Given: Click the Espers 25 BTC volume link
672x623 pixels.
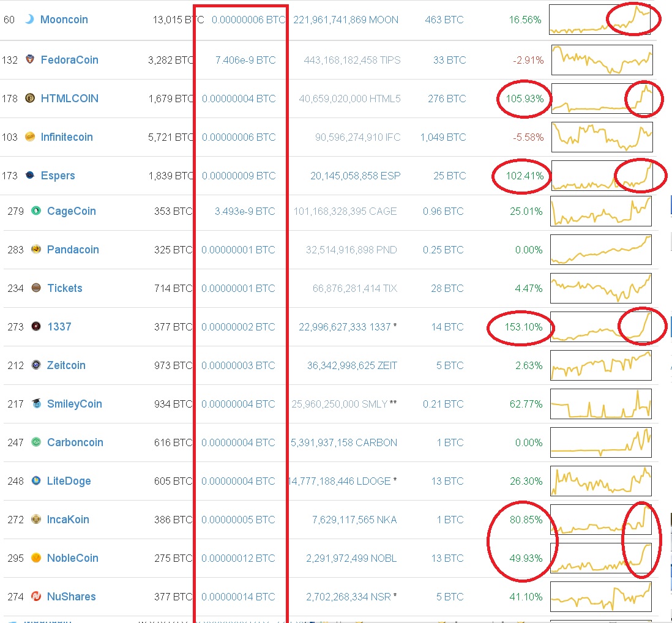Looking at the screenshot, I should tap(449, 176).
